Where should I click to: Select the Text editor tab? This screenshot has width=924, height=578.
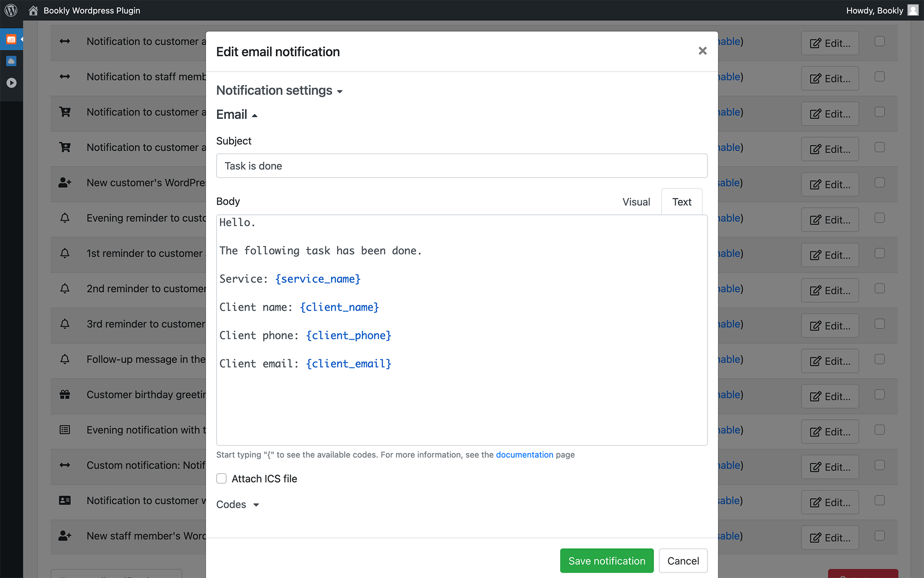(x=681, y=202)
